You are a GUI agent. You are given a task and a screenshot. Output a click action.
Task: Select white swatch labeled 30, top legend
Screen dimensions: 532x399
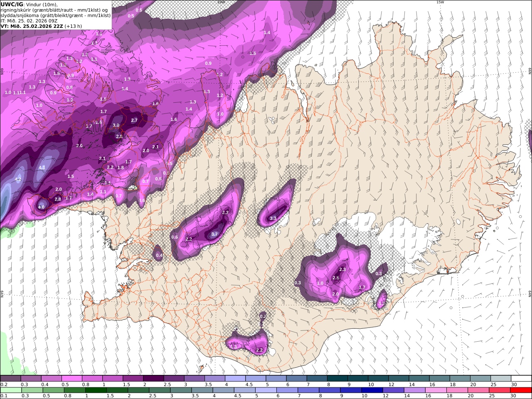tap(521, 378)
